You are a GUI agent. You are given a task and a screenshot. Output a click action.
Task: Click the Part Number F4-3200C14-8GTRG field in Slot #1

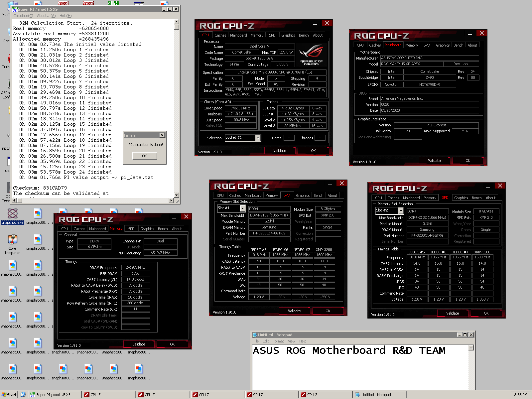coord(269,233)
